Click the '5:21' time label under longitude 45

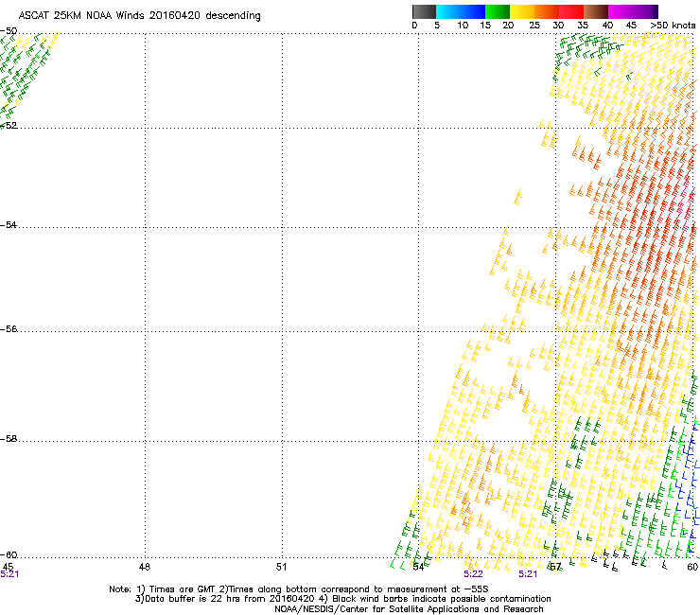[x=9, y=574]
